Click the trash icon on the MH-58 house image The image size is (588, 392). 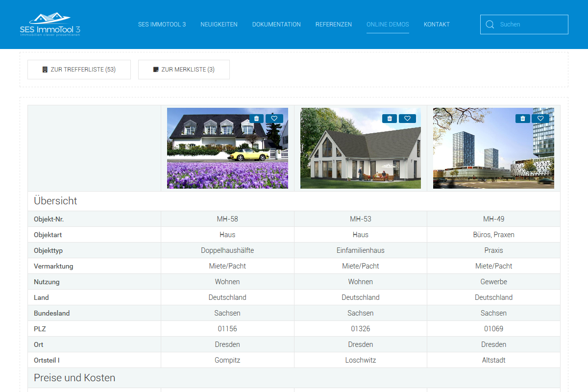(256, 119)
